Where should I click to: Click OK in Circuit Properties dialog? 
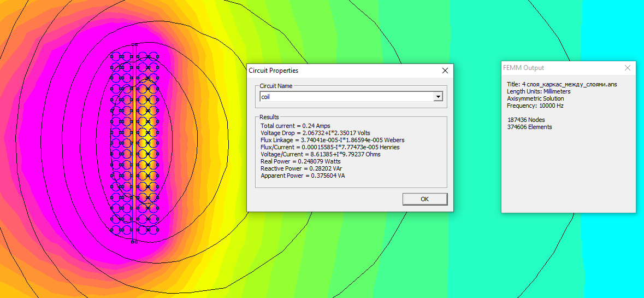point(424,199)
